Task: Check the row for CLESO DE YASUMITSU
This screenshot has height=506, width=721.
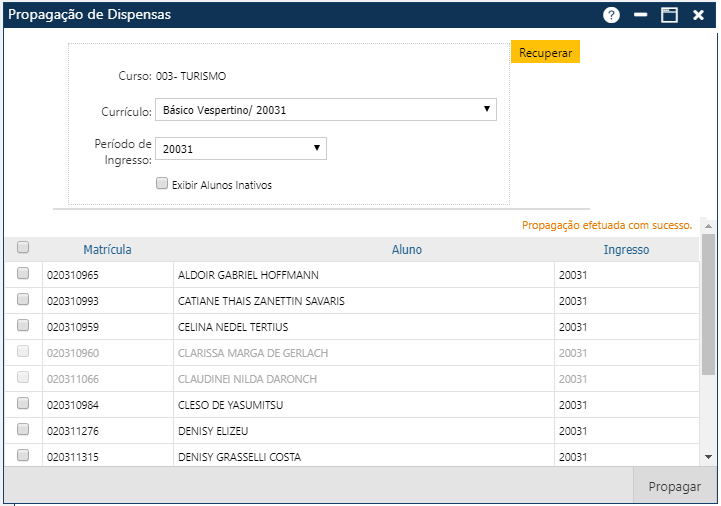Action: tap(23, 403)
